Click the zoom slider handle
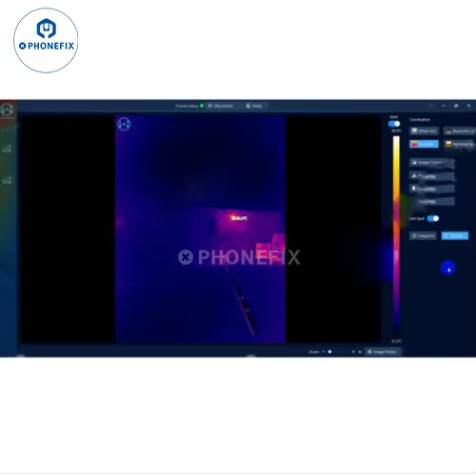Viewport: 476px width, 476px height. [329, 352]
